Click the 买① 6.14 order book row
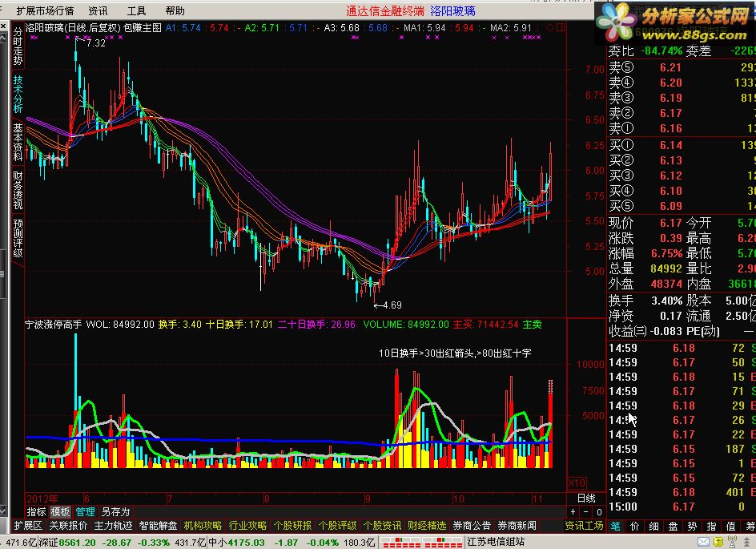This screenshot has width=756, height=549. 682,145
